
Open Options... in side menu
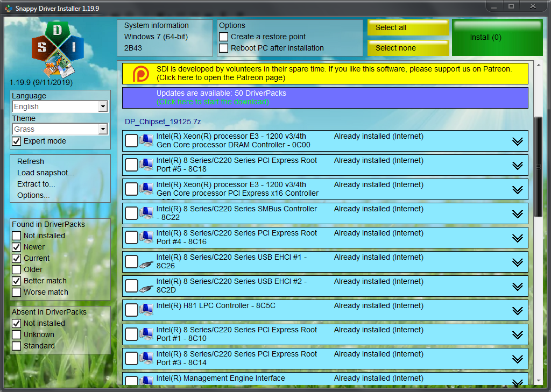pyautogui.click(x=33, y=195)
